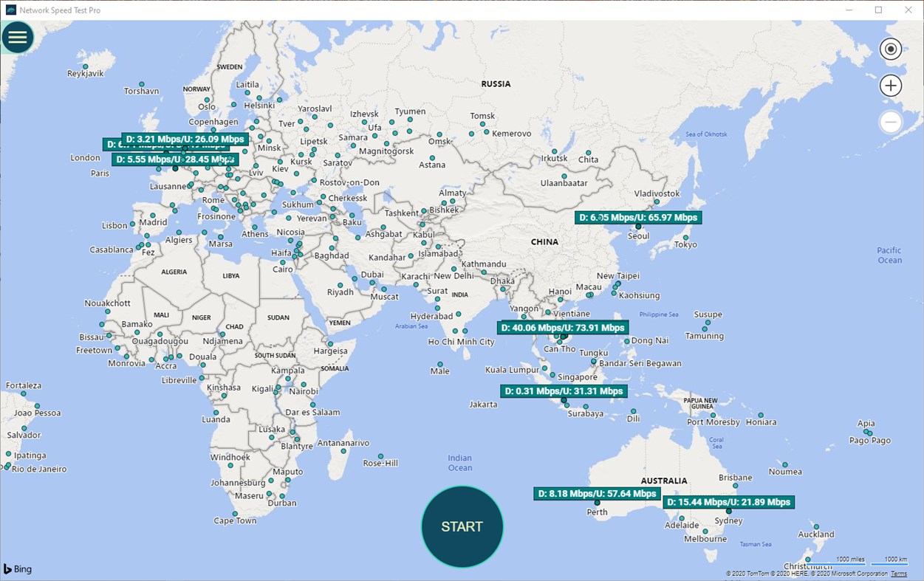Image resolution: width=924 pixels, height=581 pixels.
Task: Click the Auckland server dot
Action: pos(816,526)
